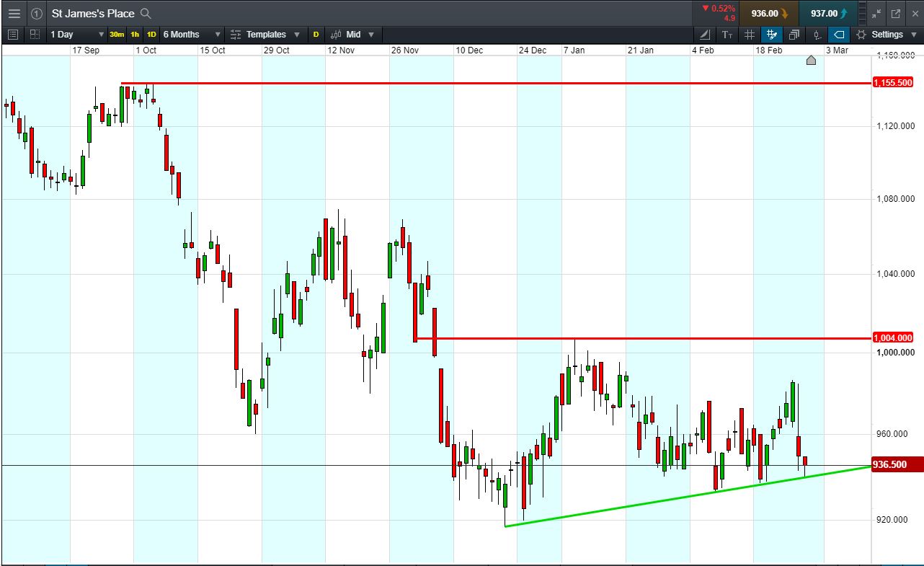Click the 1 Oct date label
This screenshot has height=566, width=924.
146,50
